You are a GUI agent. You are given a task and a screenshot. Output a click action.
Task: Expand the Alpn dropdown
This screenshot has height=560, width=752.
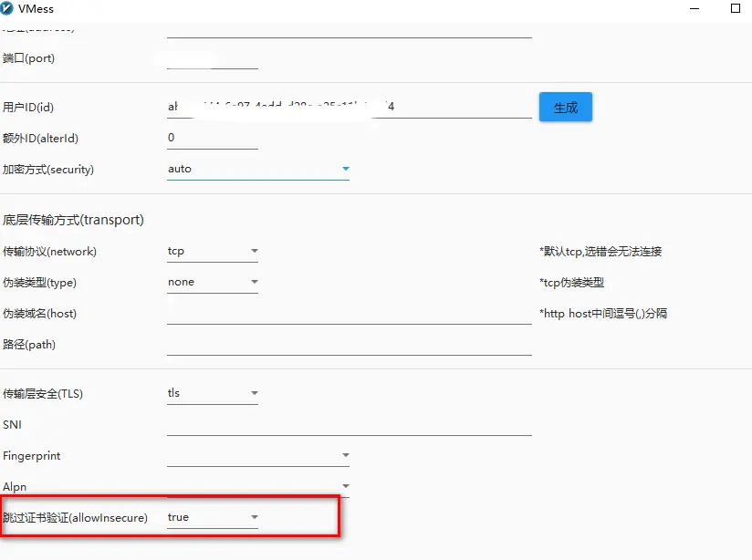258,486
